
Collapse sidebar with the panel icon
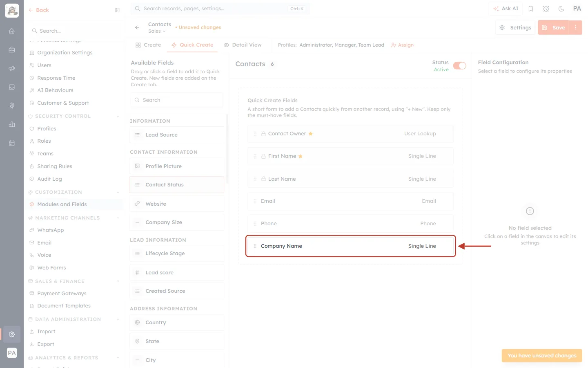117,10
